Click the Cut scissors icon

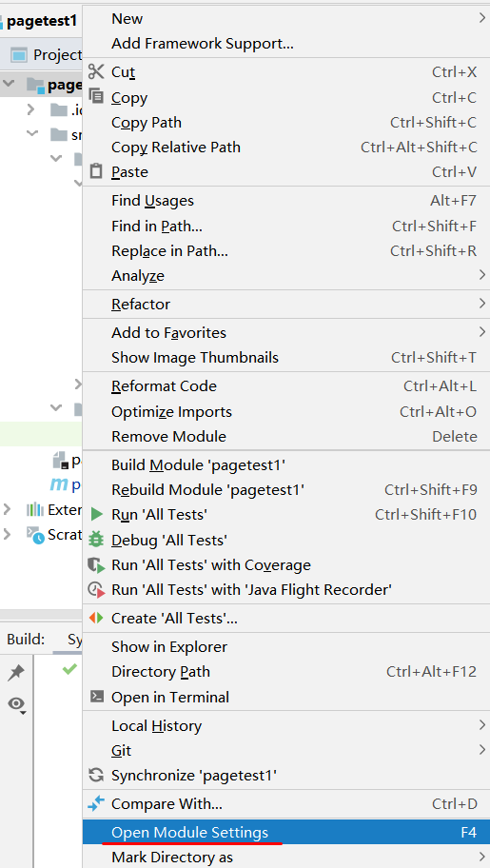(96, 72)
